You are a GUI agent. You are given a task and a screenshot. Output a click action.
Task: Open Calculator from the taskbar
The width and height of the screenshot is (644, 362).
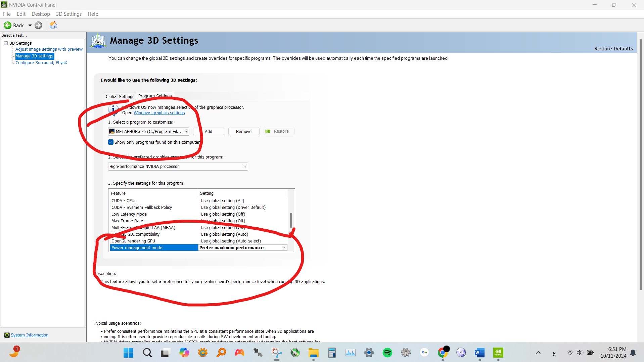(x=332, y=353)
